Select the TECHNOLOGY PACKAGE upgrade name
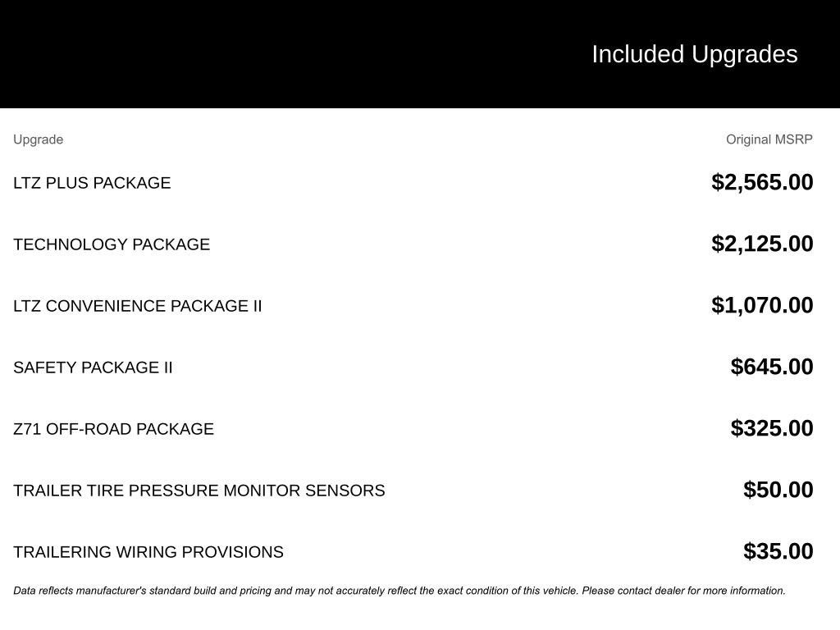Screen dimensions: 840x630 pyautogui.click(x=112, y=244)
